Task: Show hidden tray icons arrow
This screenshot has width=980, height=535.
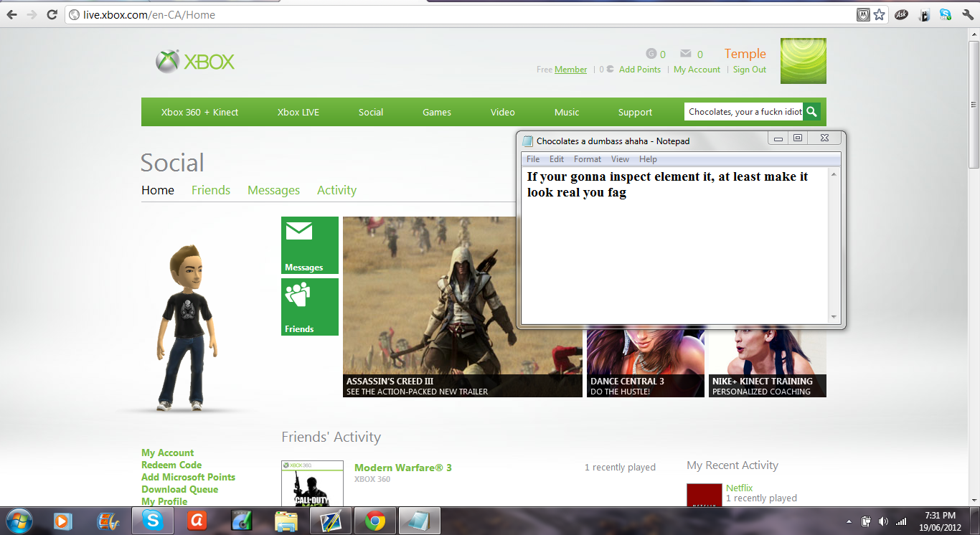Action: [x=849, y=521]
